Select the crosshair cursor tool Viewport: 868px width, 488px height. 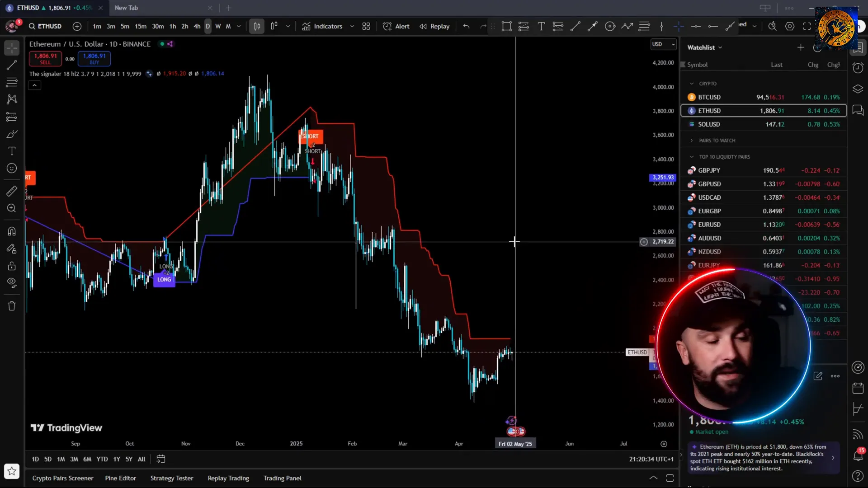pyautogui.click(x=12, y=47)
